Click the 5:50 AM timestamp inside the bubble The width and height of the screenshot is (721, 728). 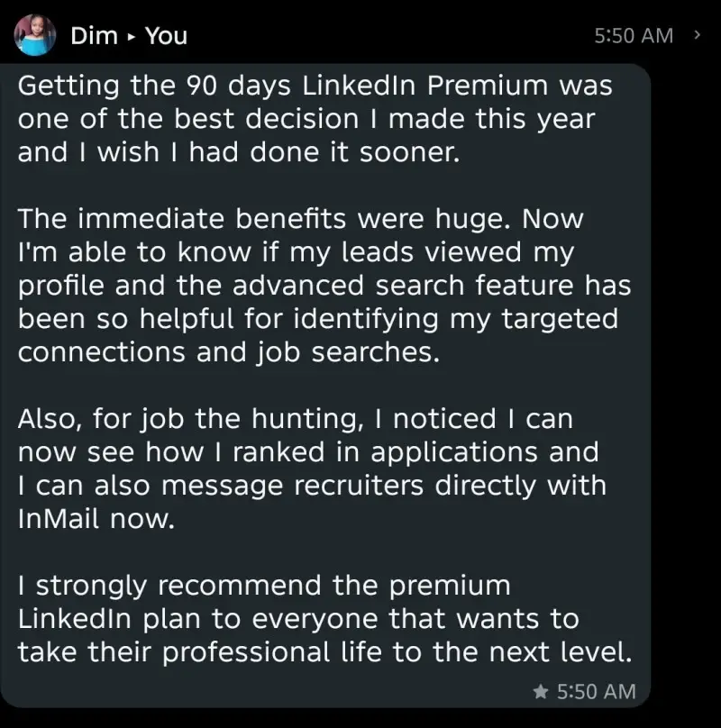pos(596,692)
